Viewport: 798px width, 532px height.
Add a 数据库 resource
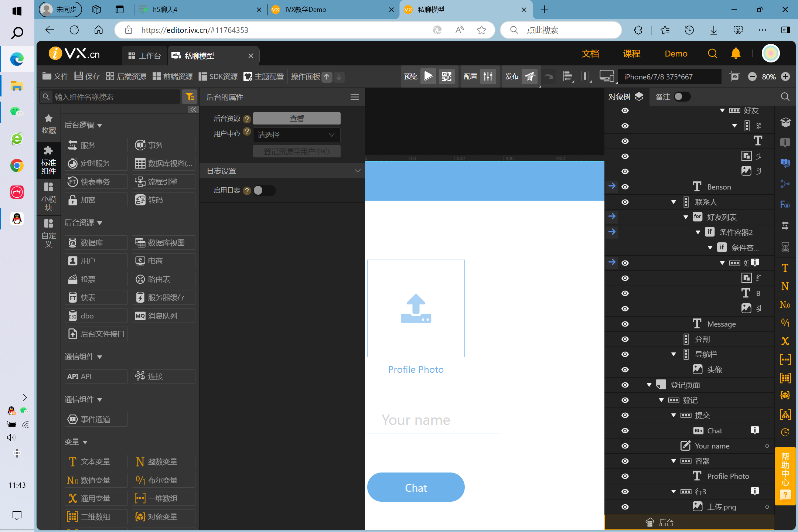pos(96,243)
